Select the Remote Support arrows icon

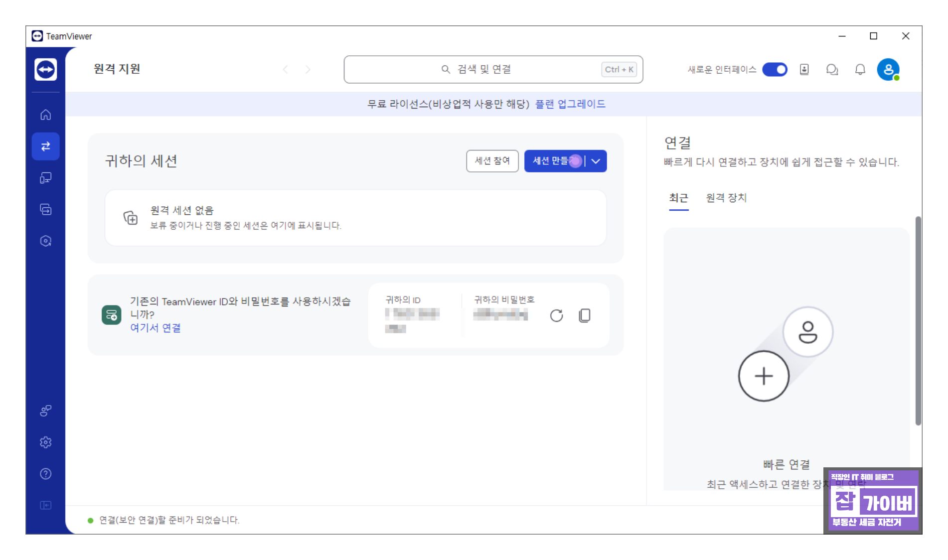tap(45, 146)
